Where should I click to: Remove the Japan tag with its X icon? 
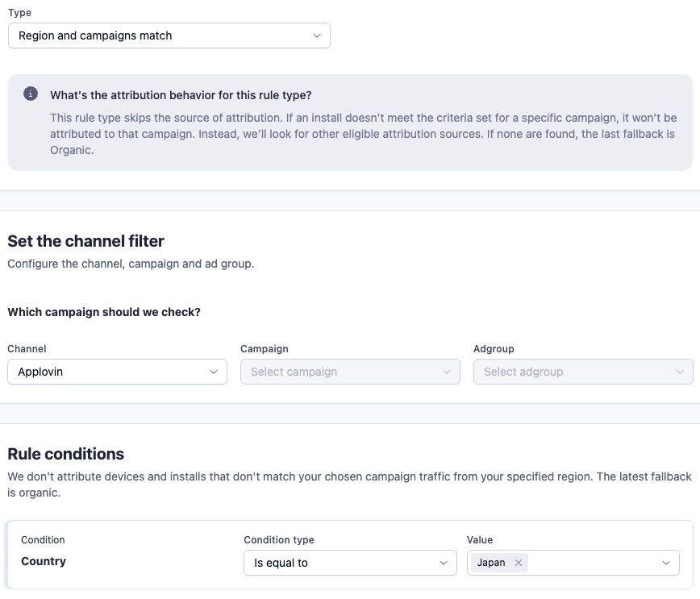pyautogui.click(x=519, y=563)
